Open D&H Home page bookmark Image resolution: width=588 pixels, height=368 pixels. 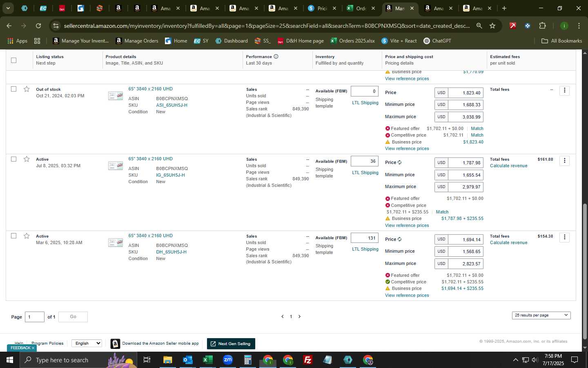click(301, 41)
